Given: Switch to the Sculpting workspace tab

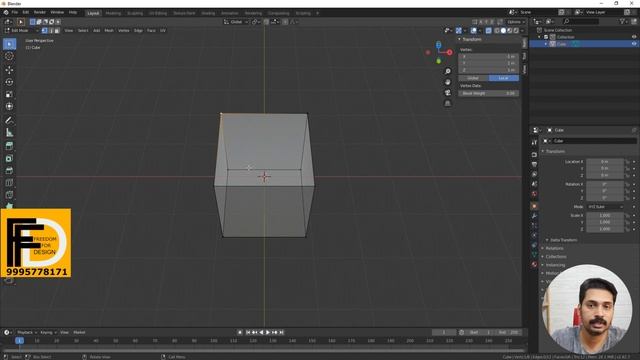Looking at the screenshot, I should (135, 13).
